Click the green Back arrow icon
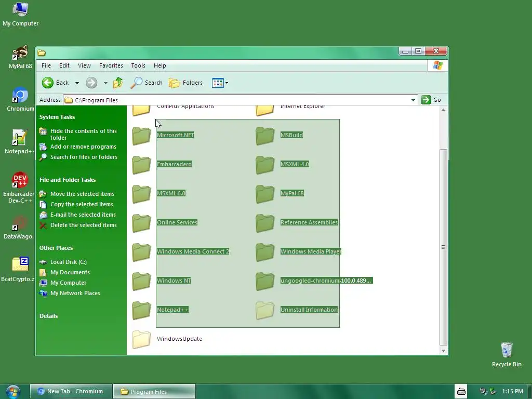Image resolution: width=532 pixels, height=399 pixels. point(47,83)
